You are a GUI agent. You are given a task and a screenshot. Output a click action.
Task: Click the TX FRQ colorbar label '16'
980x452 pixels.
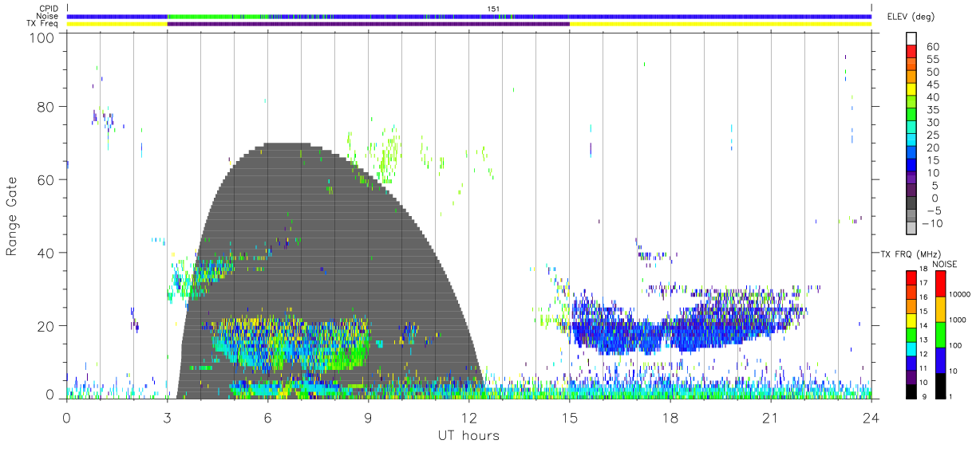(x=924, y=297)
